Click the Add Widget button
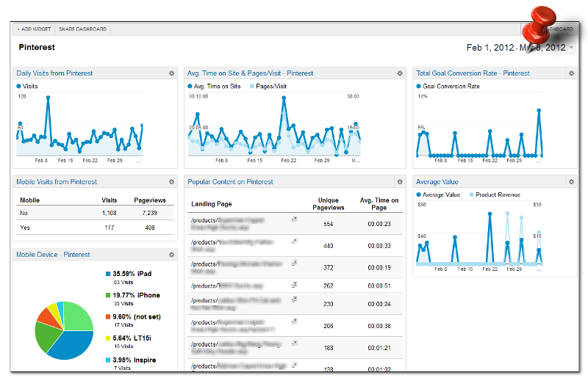The width and height of the screenshot is (588, 381). (x=34, y=29)
